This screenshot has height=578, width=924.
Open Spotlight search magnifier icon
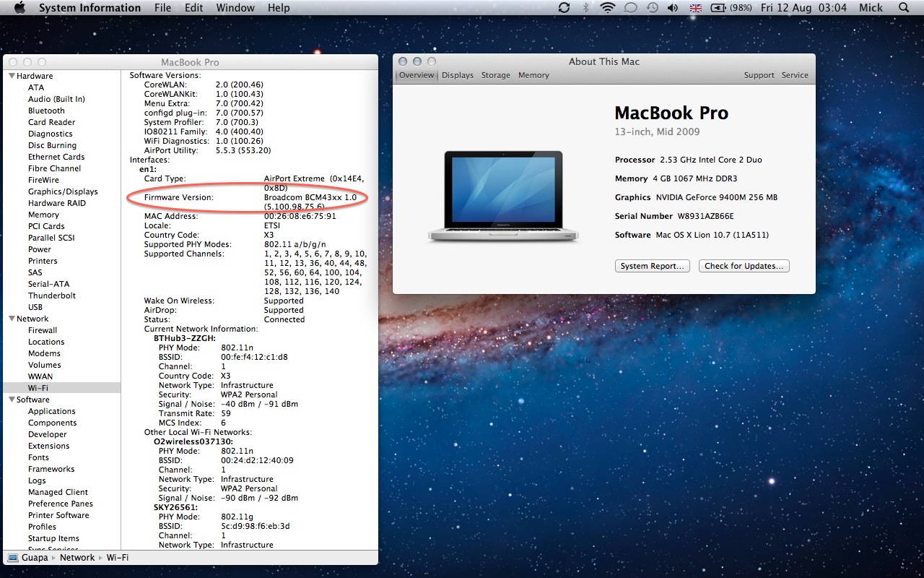904,8
